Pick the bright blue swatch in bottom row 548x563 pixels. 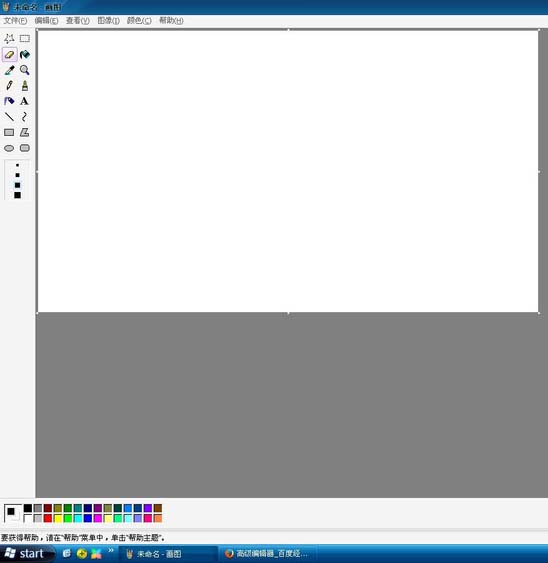88,518
